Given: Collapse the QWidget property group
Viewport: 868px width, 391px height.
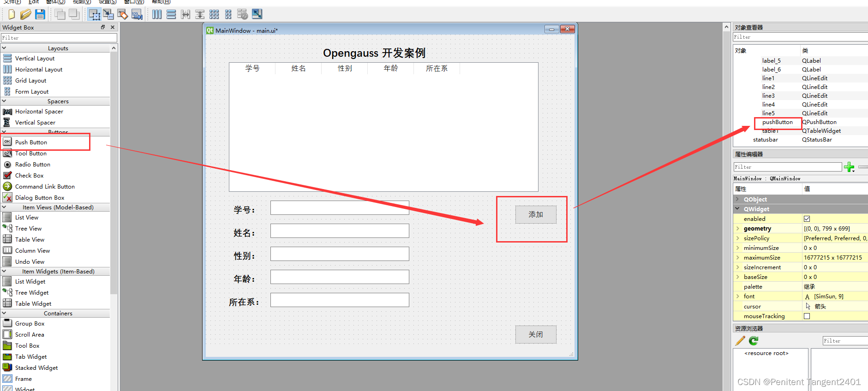Looking at the screenshot, I should pos(737,209).
